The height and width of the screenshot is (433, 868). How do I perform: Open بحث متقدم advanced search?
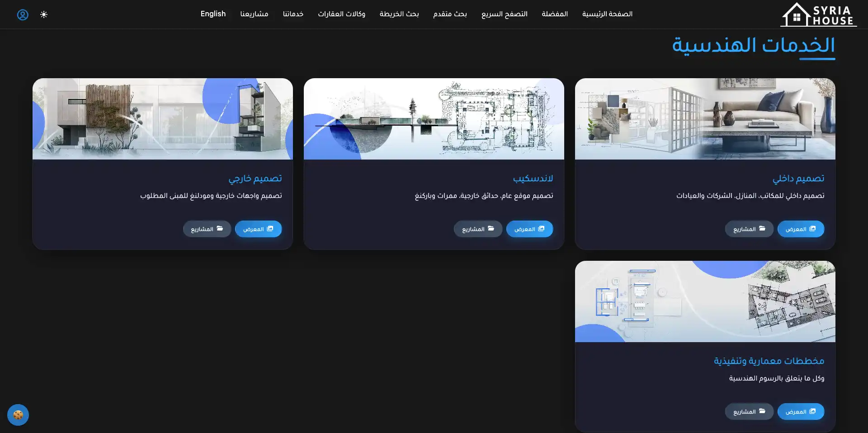450,14
